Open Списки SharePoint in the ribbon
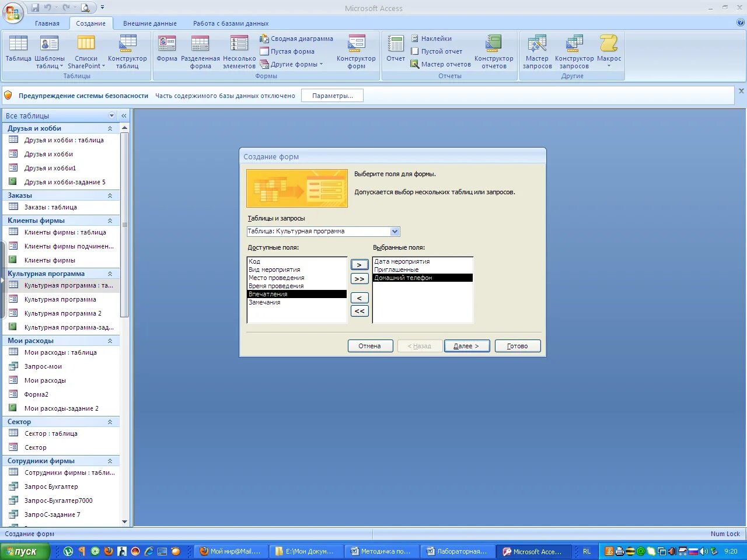 point(86,52)
